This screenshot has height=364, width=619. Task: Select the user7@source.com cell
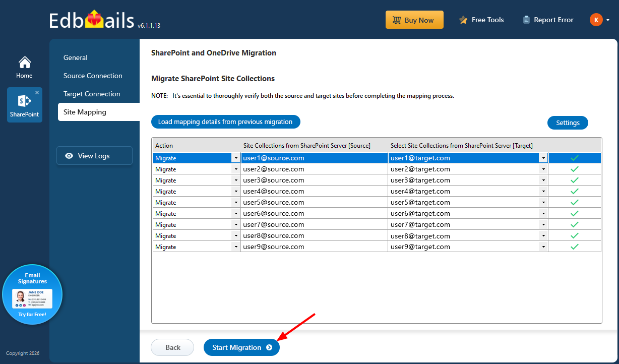coord(315,224)
